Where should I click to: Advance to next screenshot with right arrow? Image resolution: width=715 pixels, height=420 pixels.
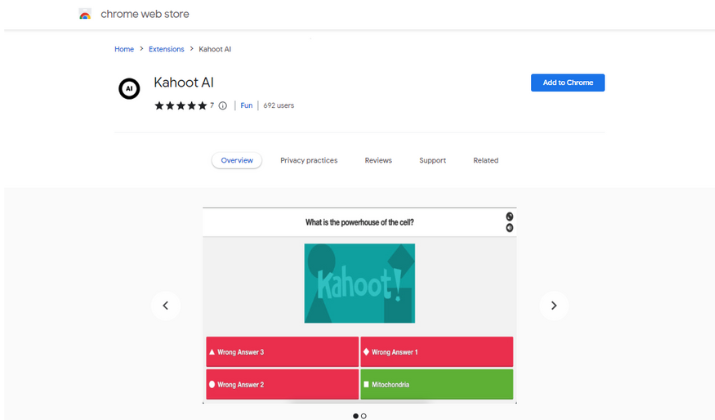(554, 306)
